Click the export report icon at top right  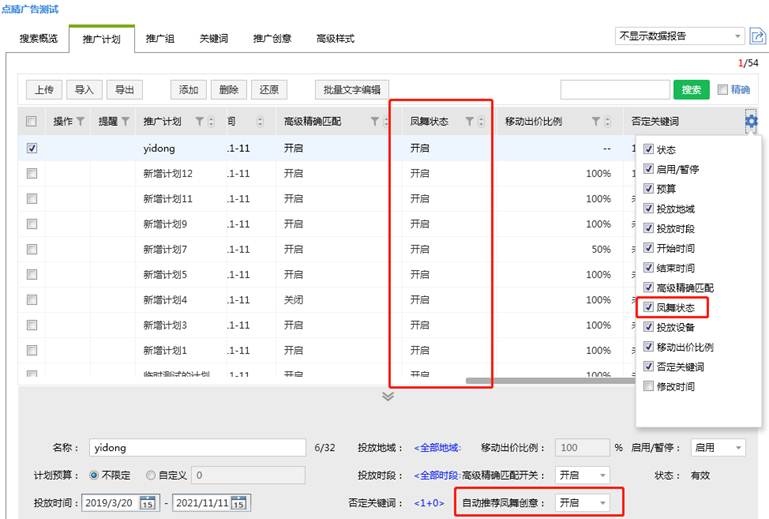pyautogui.click(x=757, y=36)
